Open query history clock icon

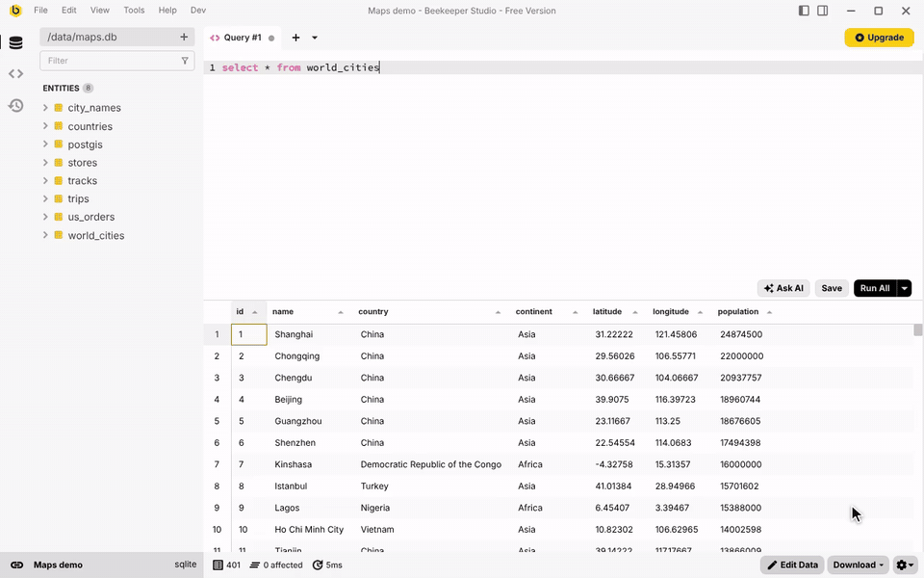click(16, 106)
